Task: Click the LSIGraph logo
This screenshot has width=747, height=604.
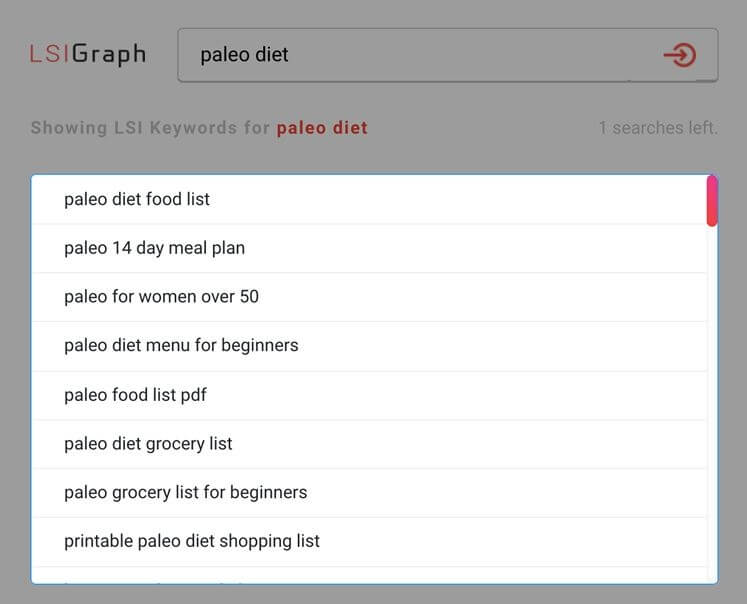Action: click(x=88, y=54)
